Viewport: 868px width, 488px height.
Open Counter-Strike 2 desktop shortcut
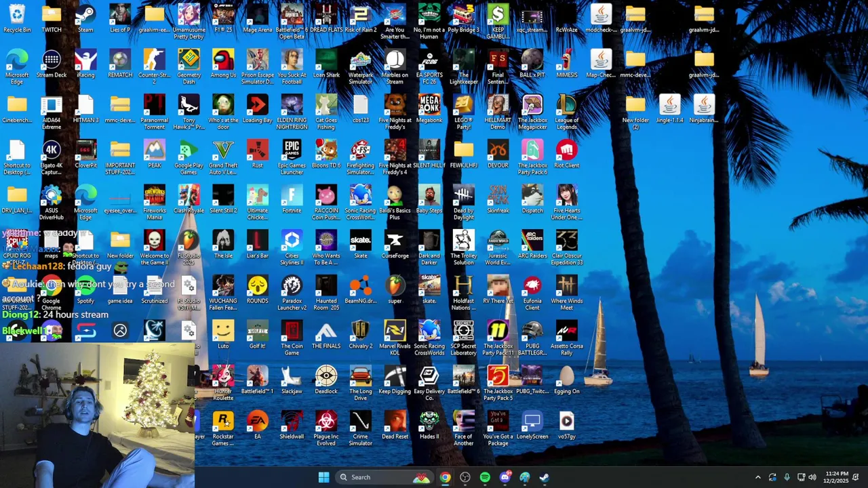155,67
